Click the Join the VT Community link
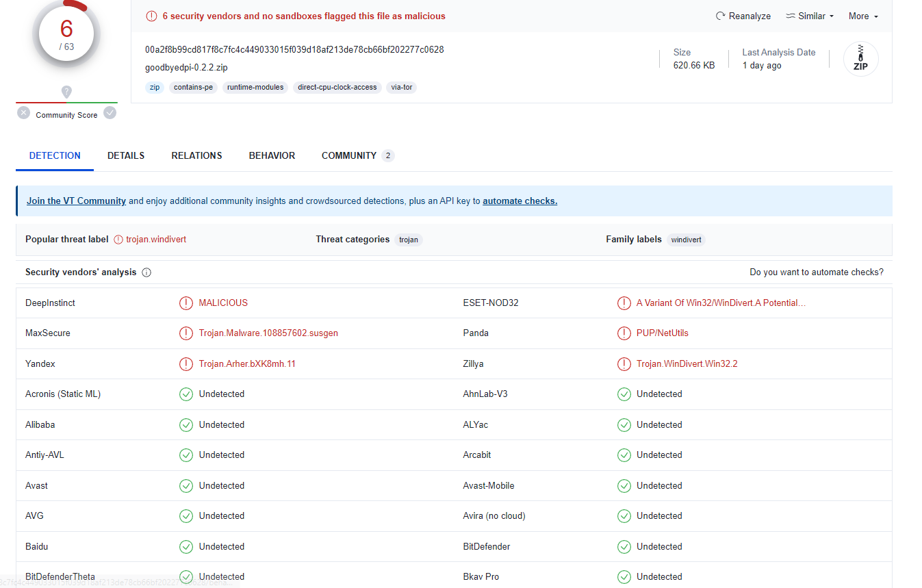The width and height of the screenshot is (922, 588). pyautogui.click(x=76, y=201)
